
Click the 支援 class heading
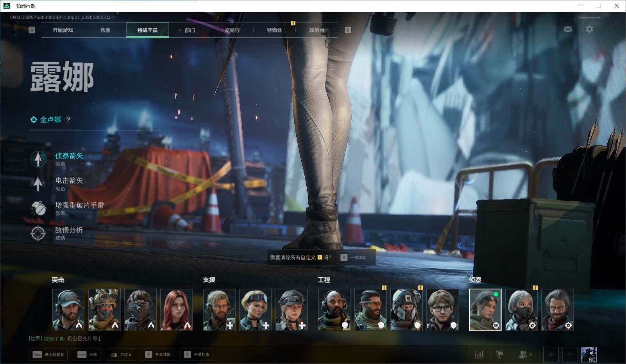[209, 280]
